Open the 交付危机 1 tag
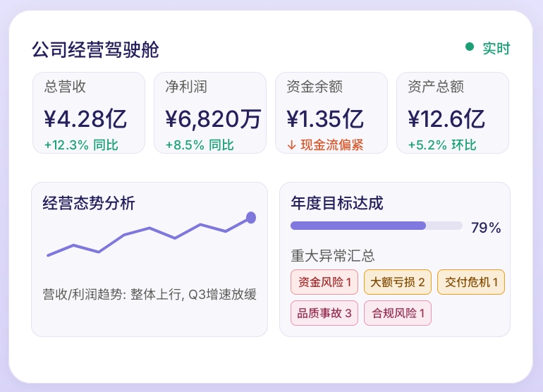Image resolution: width=543 pixels, height=392 pixels. pos(471,282)
